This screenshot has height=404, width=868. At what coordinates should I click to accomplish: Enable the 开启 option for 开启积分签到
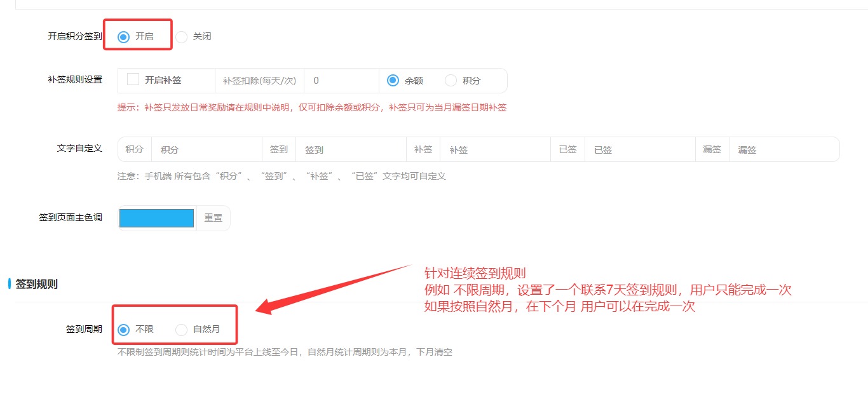pos(124,37)
